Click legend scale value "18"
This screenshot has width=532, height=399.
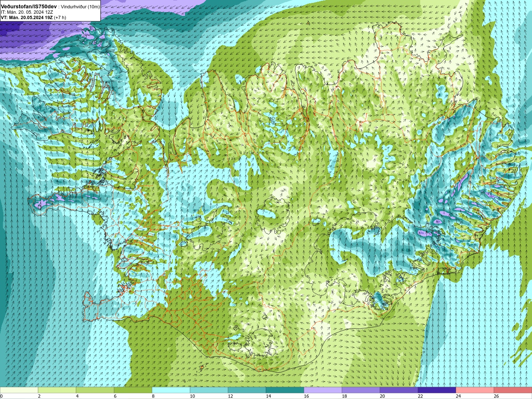[x=344, y=396]
